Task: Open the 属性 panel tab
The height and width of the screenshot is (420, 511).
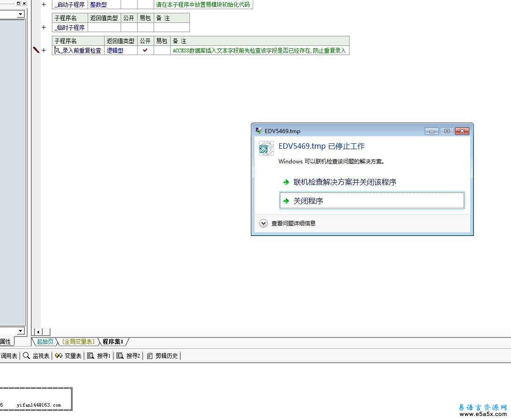Action: 6,342
